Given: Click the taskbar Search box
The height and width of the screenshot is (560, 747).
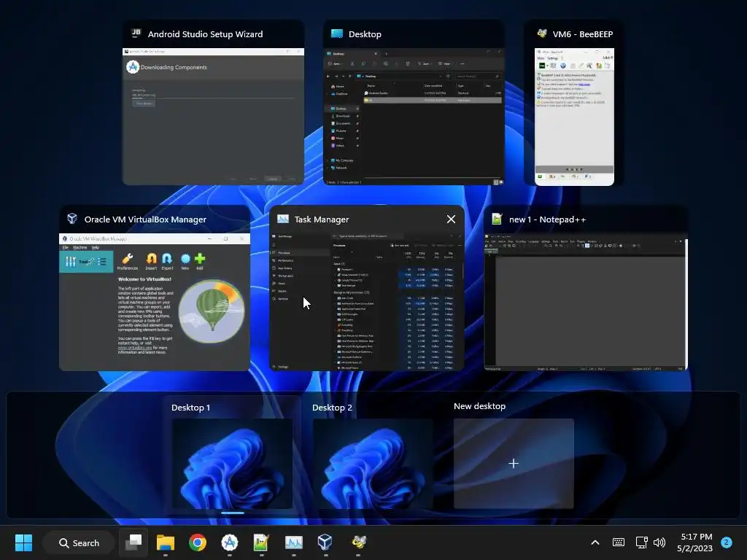Looking at the screenshot, I should tap(79, 542).
